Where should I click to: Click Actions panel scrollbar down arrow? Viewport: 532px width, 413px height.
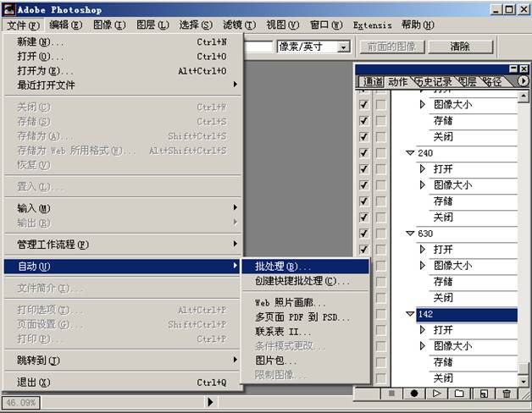tap(524, 381)
